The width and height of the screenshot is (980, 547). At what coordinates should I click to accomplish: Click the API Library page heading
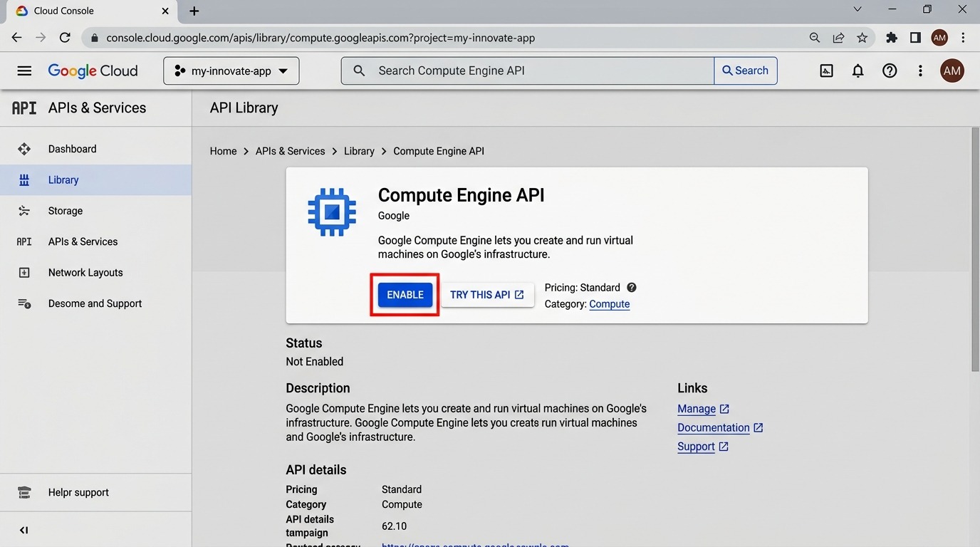click(244, 108)
